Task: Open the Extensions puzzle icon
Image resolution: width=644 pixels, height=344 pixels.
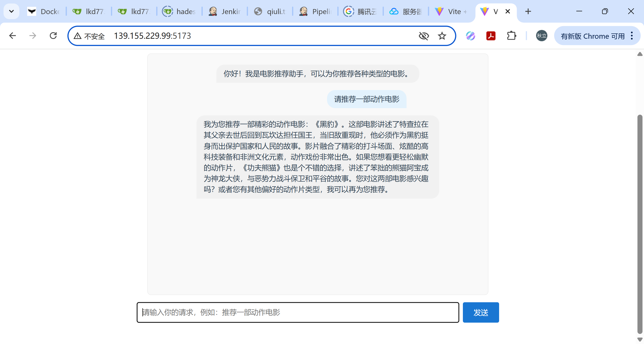Action: [511, 36]
